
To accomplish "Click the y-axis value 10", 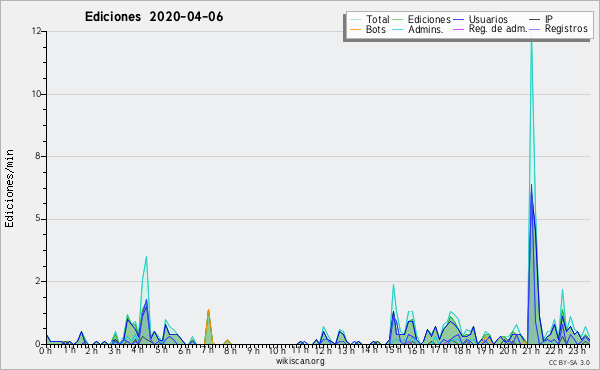I will pos(36,94).
